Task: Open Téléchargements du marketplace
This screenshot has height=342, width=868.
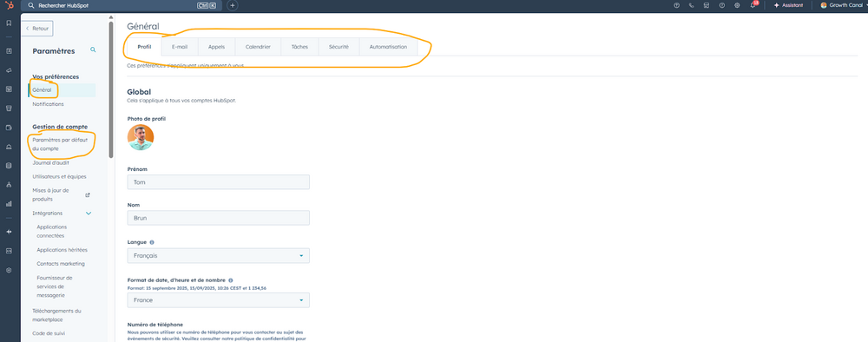Action: click(x=56, y=315)
